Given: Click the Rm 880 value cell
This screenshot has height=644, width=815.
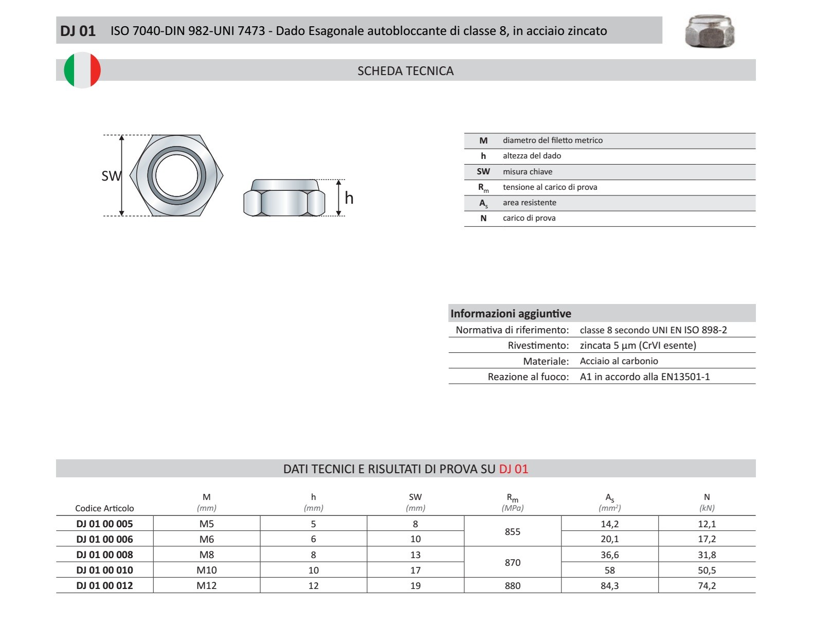Looking at the screenshot, I should click(x=512, y=585).
